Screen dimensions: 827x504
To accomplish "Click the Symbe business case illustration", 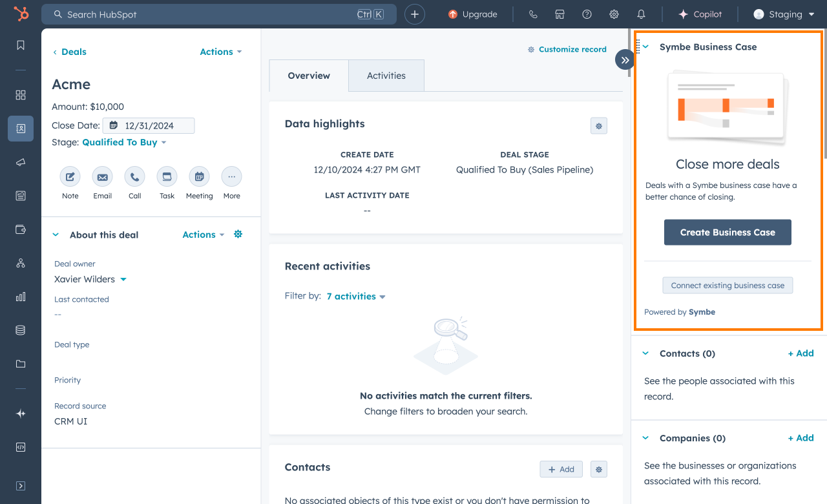I will (728, 107).
